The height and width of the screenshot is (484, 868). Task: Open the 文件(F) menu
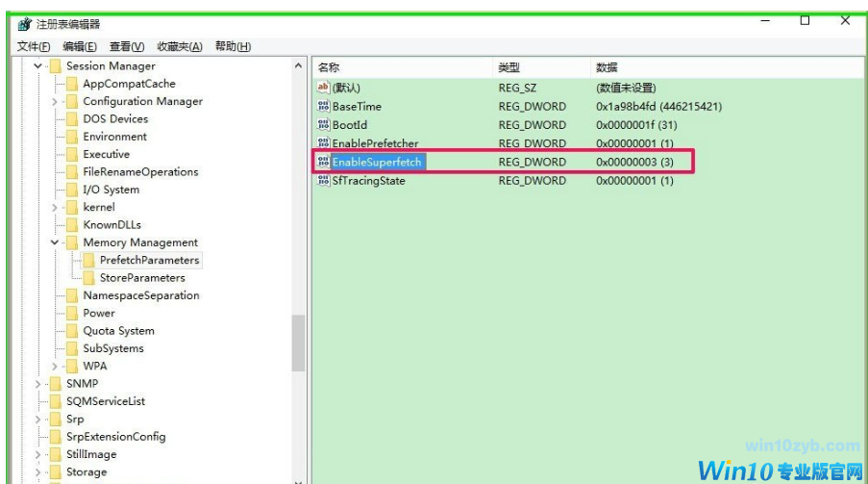click(x=34, y=46)
